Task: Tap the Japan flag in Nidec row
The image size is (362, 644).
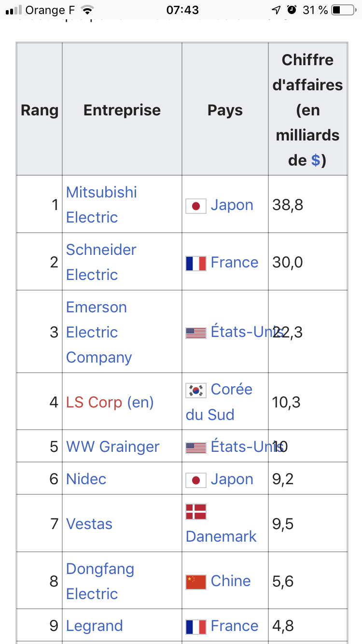Action: [196, 480]
